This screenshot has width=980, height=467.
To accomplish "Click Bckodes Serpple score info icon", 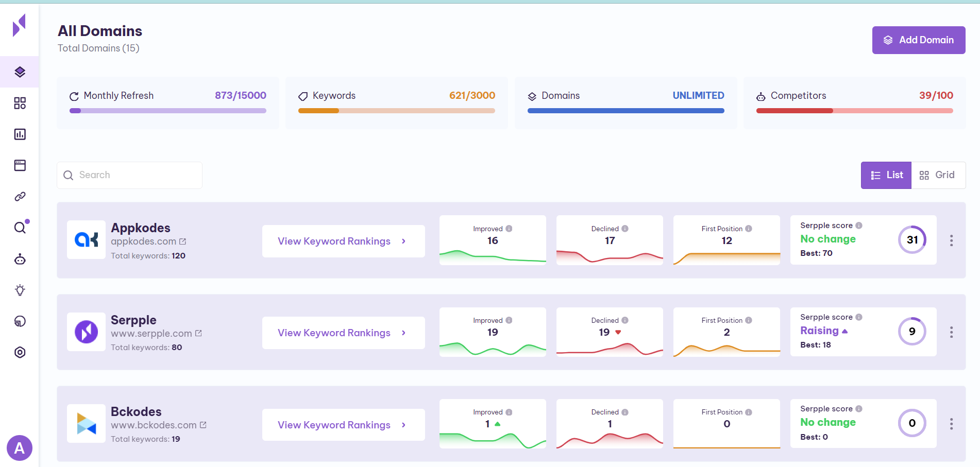I will [859, 409].
